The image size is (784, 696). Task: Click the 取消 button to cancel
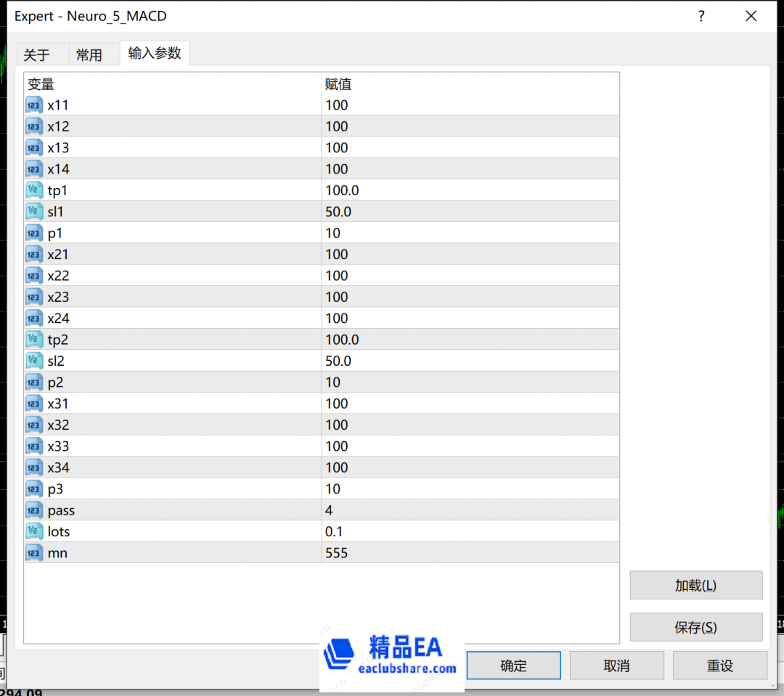pyautogui.click(x=616, y=666)
